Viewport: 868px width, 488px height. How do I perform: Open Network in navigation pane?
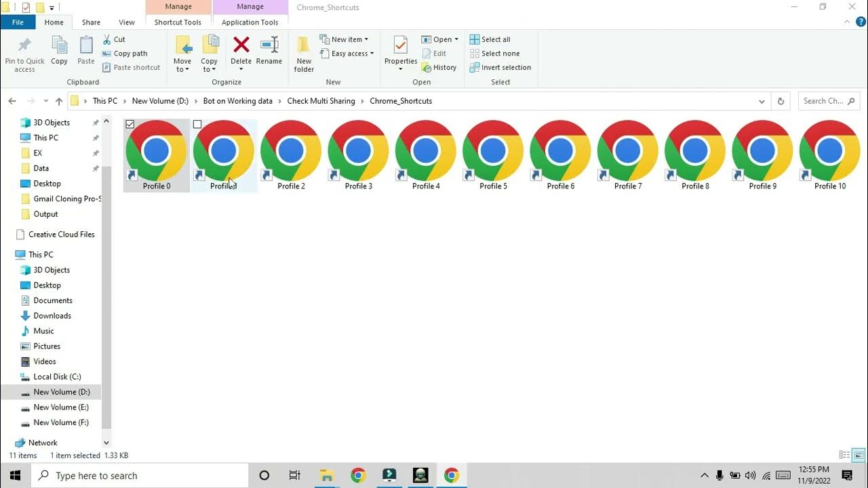point(43,443)
